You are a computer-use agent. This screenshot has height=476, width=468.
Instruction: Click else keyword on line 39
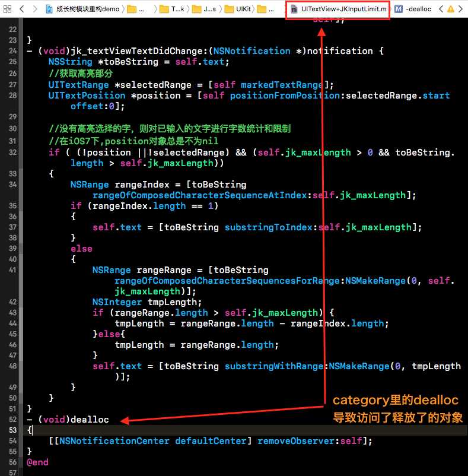pos(81,248)
